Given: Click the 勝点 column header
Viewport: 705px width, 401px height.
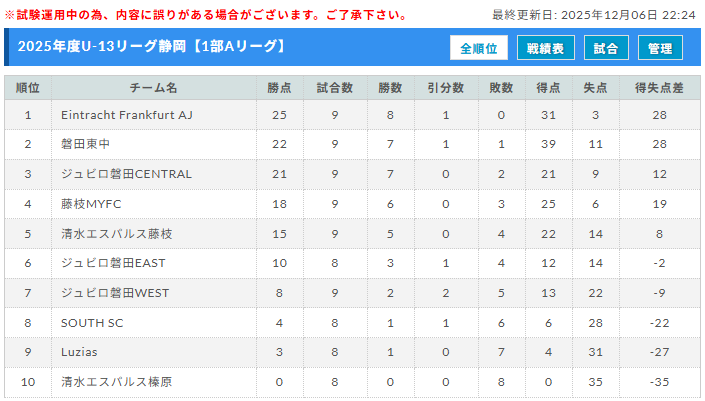Looking at the screenshot, I should (279, 88).
